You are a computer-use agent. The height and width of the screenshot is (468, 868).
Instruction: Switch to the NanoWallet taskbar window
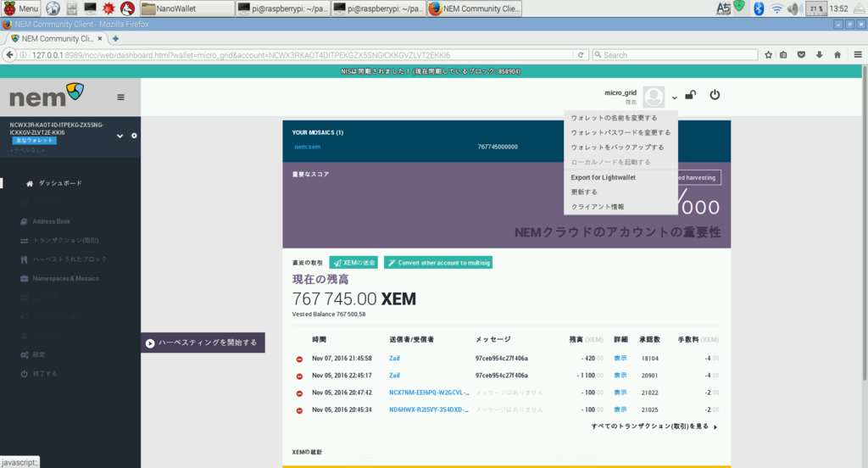point(187,8)
